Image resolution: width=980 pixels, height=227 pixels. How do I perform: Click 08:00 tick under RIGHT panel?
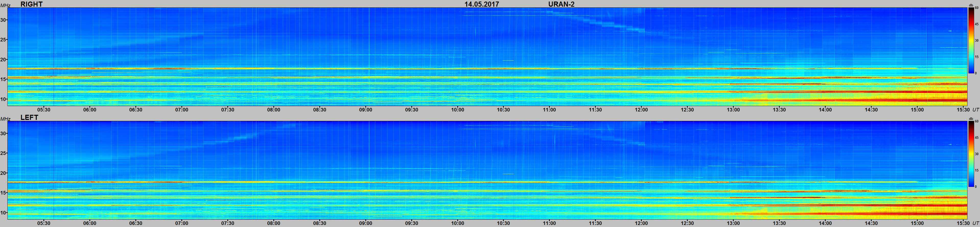pyautogui.click(x=274, y=110)
